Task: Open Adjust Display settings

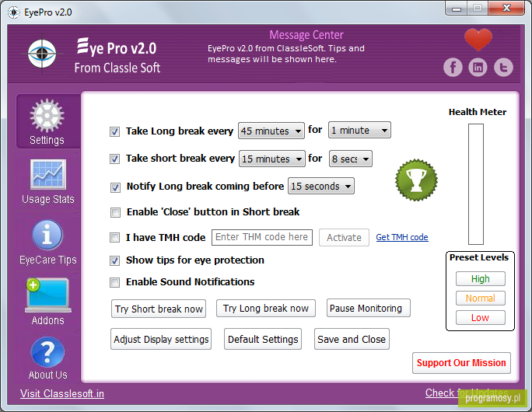Action: [161, 339]
